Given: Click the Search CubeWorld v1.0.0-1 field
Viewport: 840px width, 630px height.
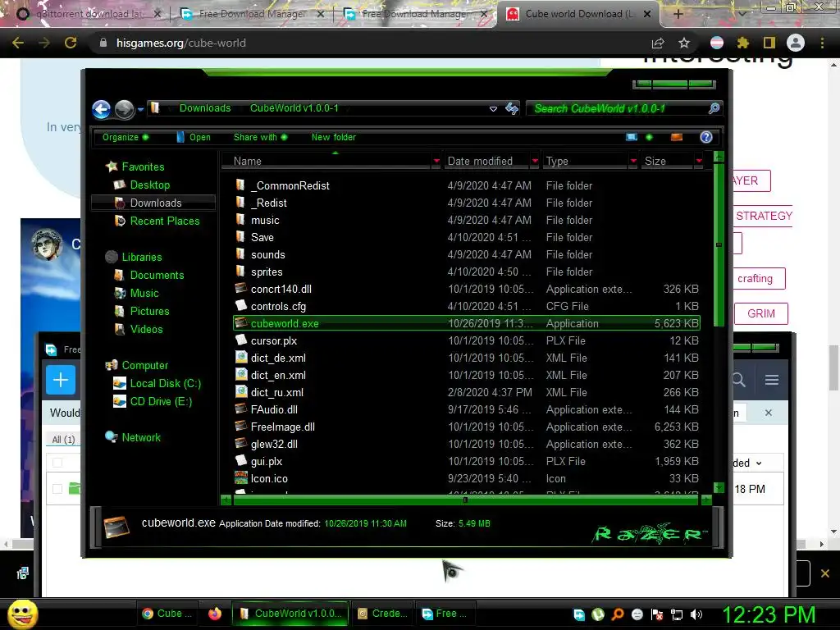Looking at the screenshot, I should (619, 109).
